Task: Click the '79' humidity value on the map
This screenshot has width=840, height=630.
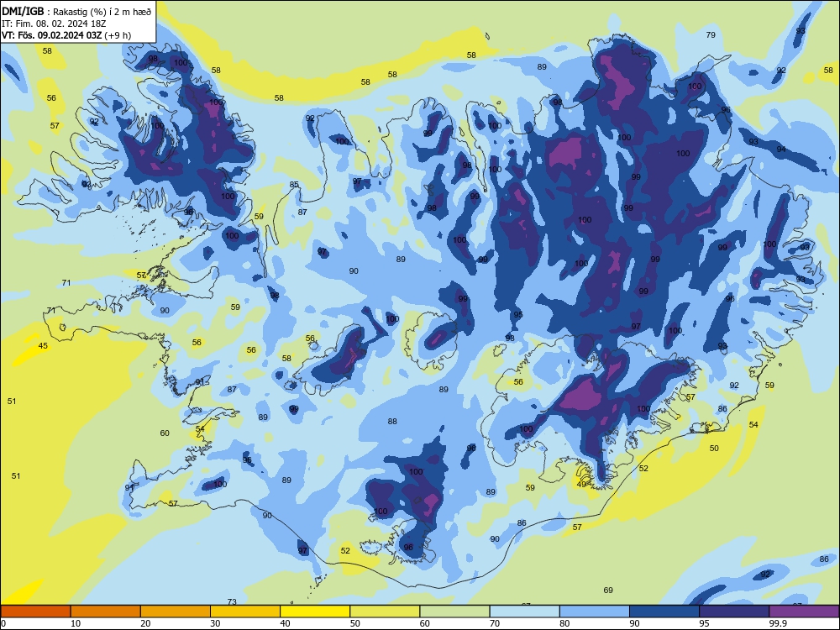Action: click(711, 34)
